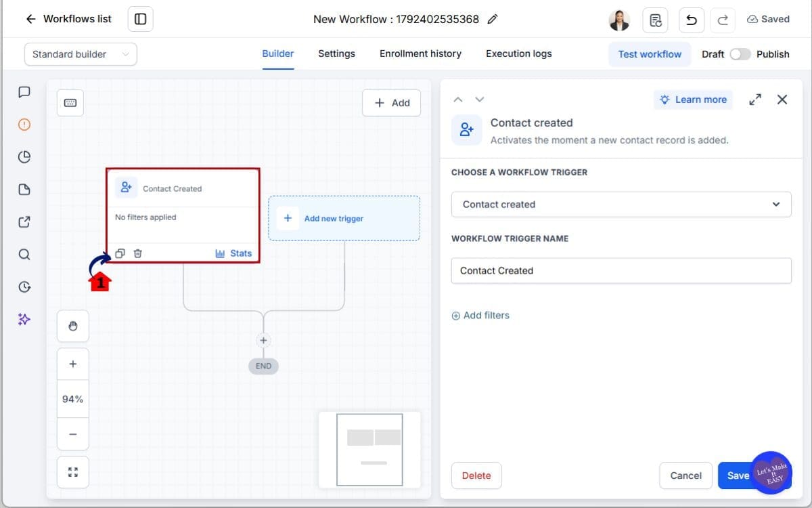Click the Learn more button
Image resolution: width=812 pixels, height=508 pixels.
point(693,100)
